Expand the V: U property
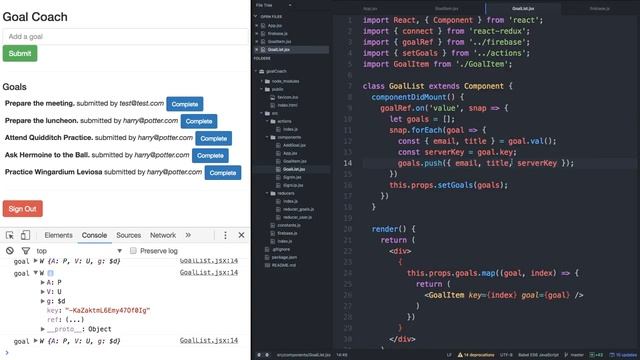This screenshot has height=360, width=640. click(x=42, y=291)
